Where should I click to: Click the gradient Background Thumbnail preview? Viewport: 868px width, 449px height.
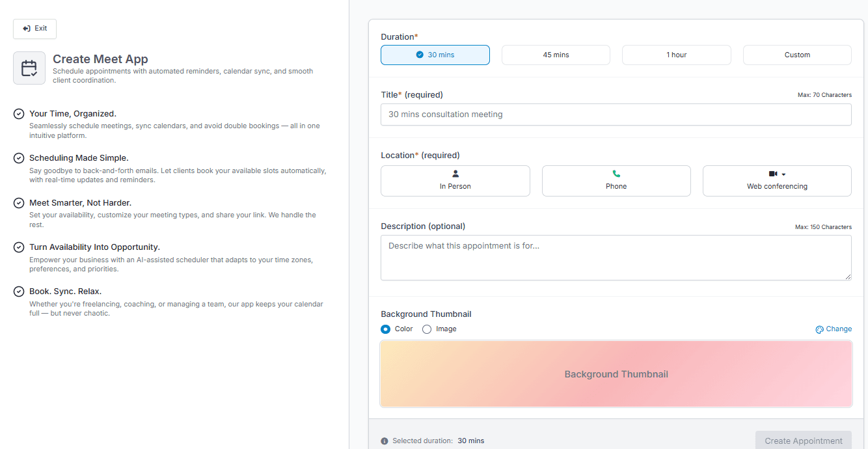[x=616, y=374]
